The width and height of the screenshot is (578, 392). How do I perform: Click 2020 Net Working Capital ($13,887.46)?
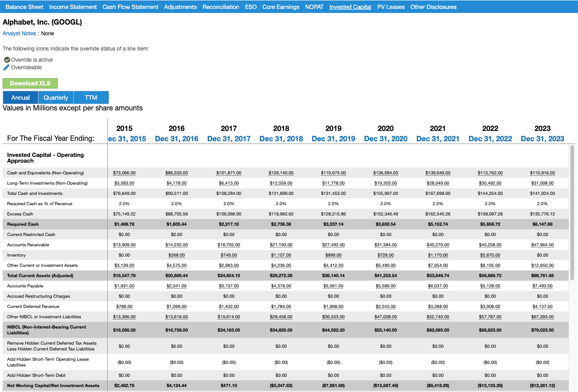pos(386,386)
